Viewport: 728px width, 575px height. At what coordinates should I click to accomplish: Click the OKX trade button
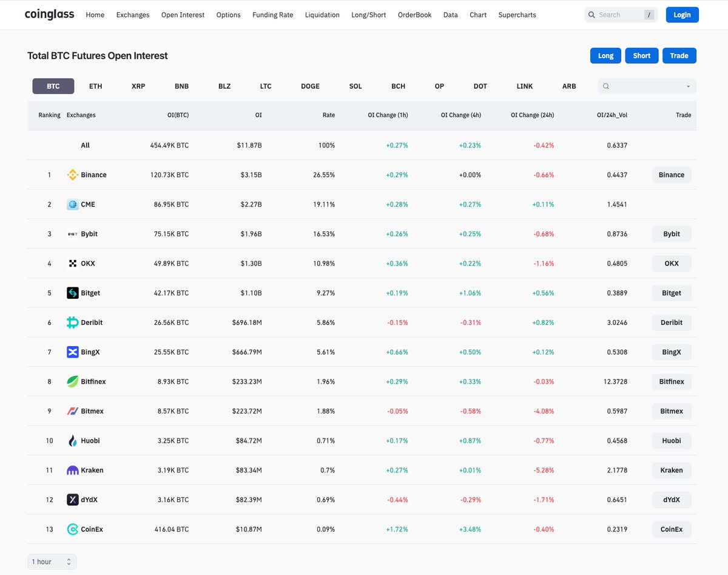pos(672,264)
